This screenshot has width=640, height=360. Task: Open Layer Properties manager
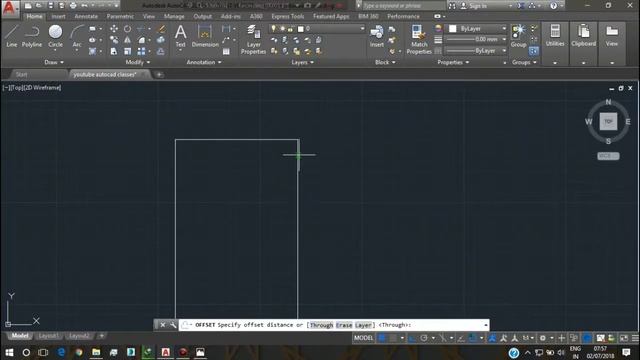pos(253,39)
